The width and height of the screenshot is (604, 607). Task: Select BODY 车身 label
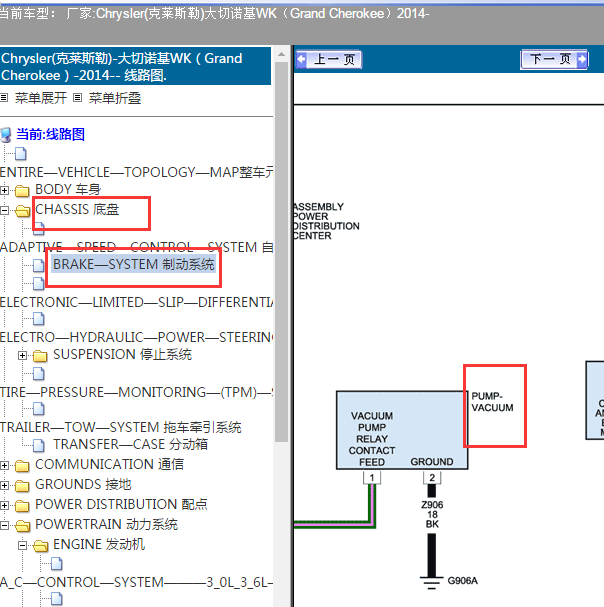(x=68, y=189)
